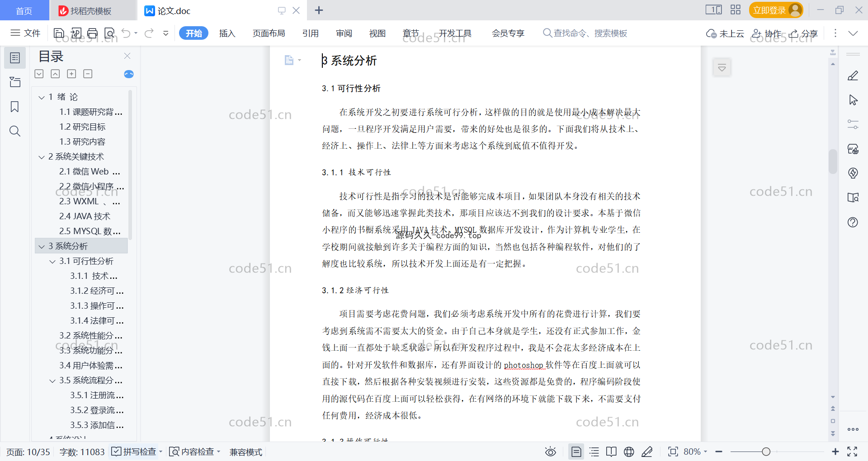Click the Save icon in toolbar

click(x=59, y=33)
